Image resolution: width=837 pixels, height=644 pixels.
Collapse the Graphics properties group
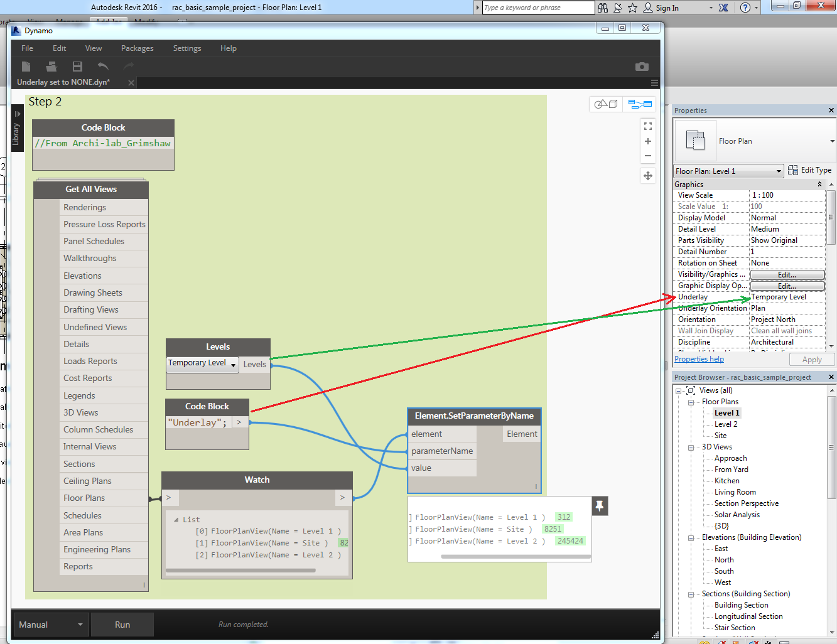(819, 185)
